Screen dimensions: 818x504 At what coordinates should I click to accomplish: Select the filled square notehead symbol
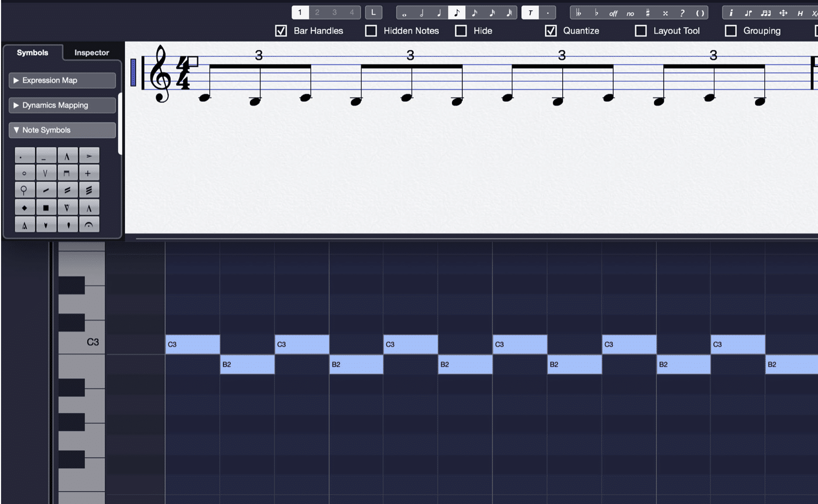pos(46,208)
